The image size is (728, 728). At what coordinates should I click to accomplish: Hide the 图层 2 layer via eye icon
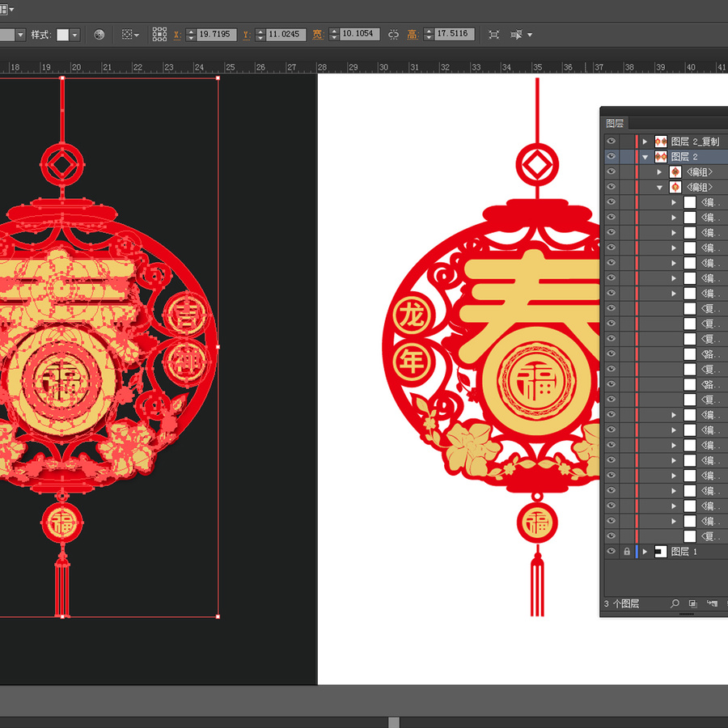(x=611, y=156)
